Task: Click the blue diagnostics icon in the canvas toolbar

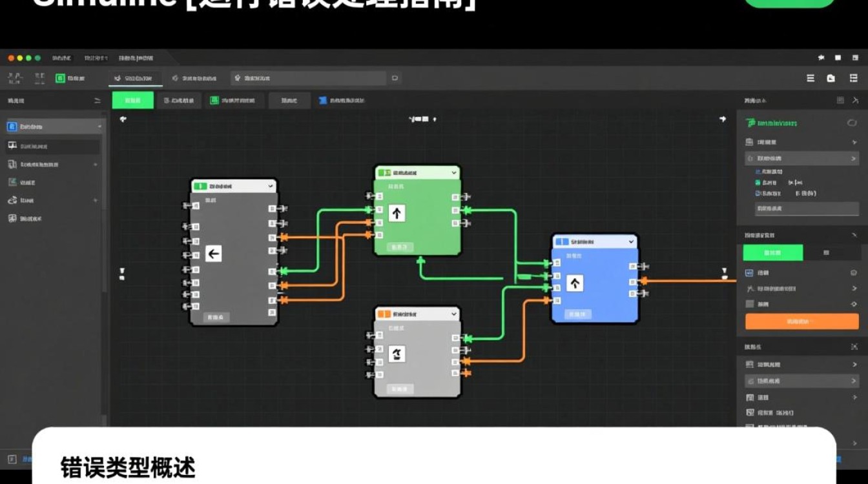Action: (322, 100)
